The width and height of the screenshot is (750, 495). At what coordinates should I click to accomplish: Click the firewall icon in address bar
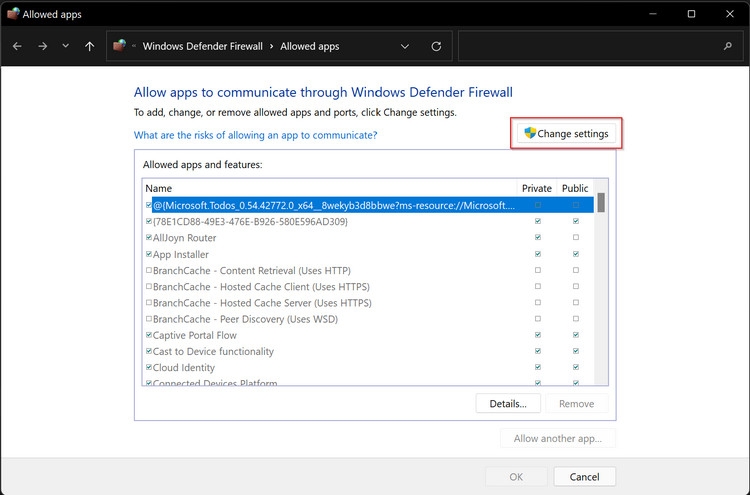[120, 46]
